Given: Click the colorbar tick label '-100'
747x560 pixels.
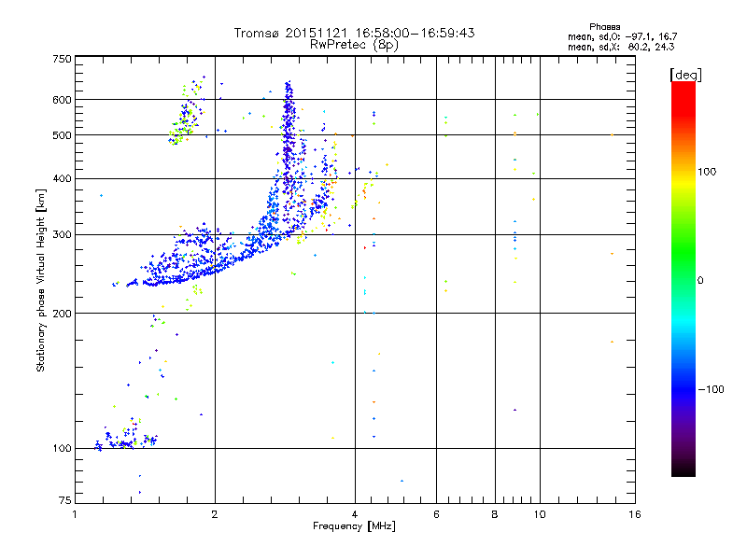Looking at the screenshot, I should [x=711, y=389].
